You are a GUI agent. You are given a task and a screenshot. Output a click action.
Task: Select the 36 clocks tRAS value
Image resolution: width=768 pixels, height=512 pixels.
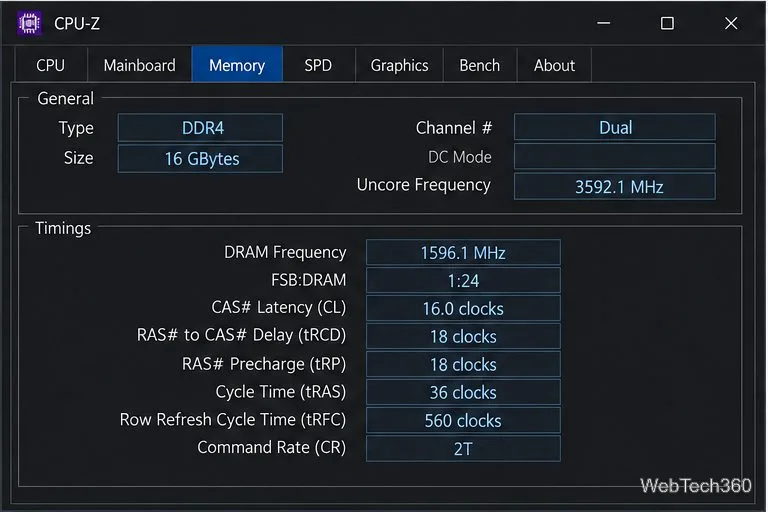click(x=463, y=392)
